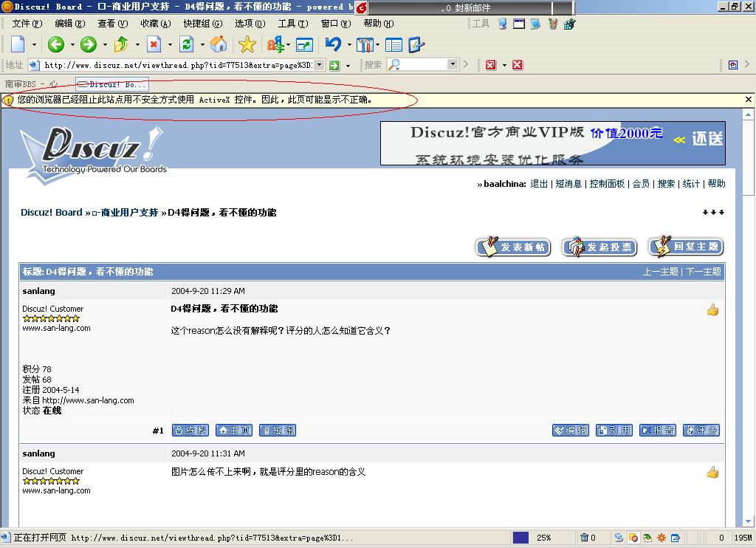Click the 退出 logout link
Screen dimensions: 756x548
click(x=538, y=184)
